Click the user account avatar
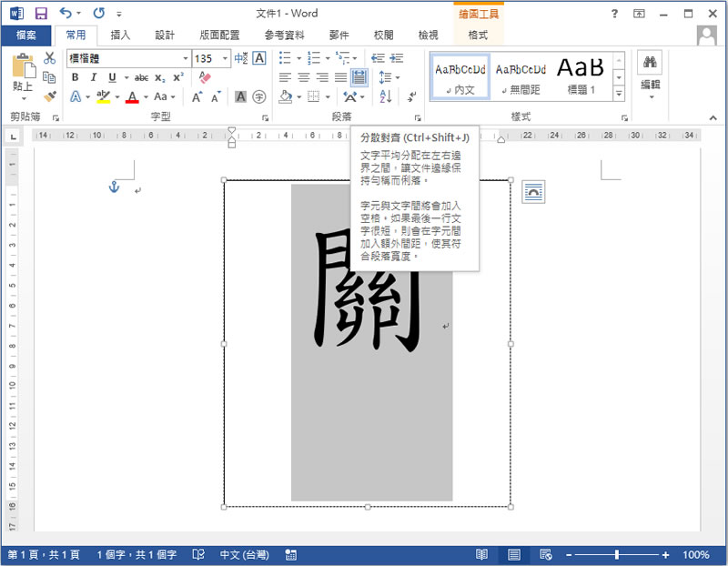 pos(707,35)
